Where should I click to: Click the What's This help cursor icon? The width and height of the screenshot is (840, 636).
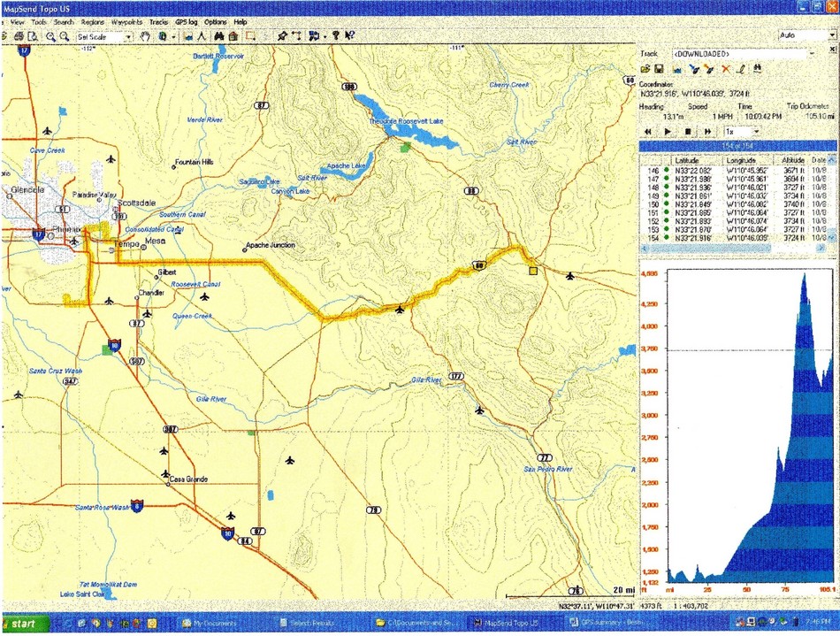point(349,36)
